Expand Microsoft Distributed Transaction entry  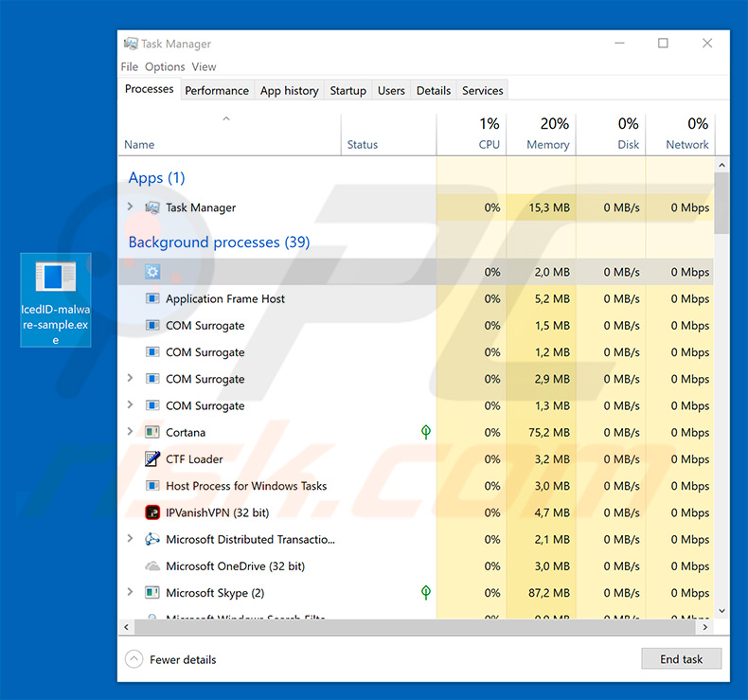(x=130, y=538)
